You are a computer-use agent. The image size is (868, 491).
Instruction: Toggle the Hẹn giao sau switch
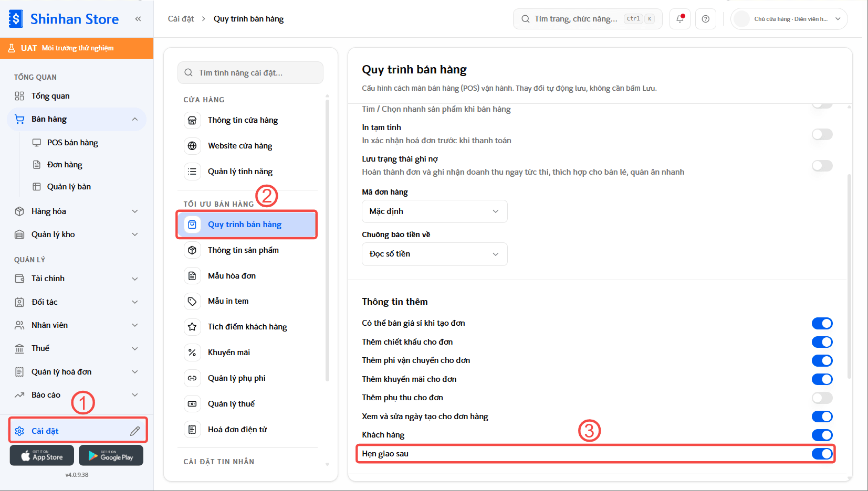[822, 454]
